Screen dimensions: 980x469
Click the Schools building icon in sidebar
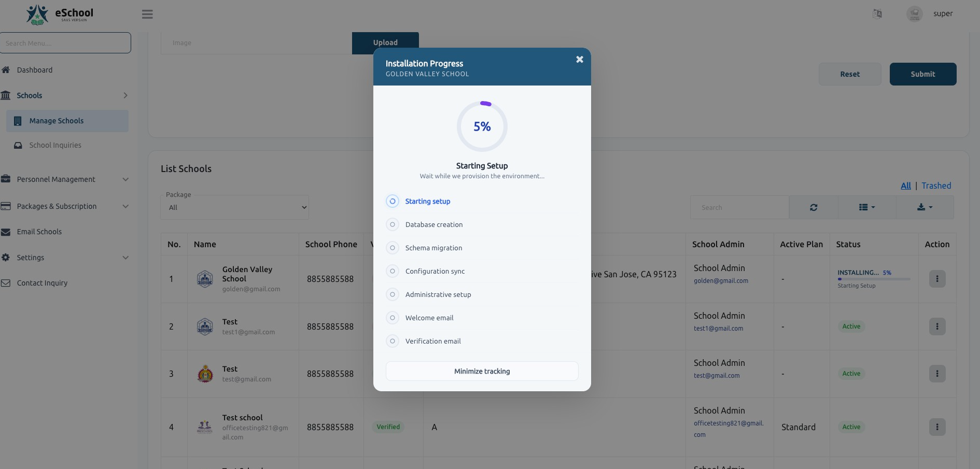(x=6, y=95)
